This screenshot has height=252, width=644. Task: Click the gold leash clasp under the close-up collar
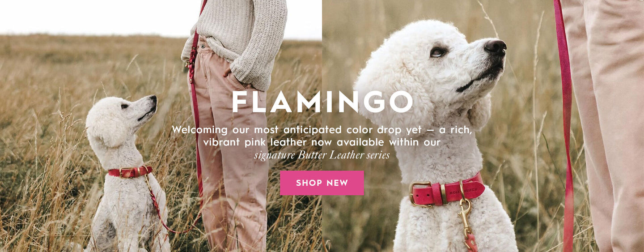pos(466,219)
